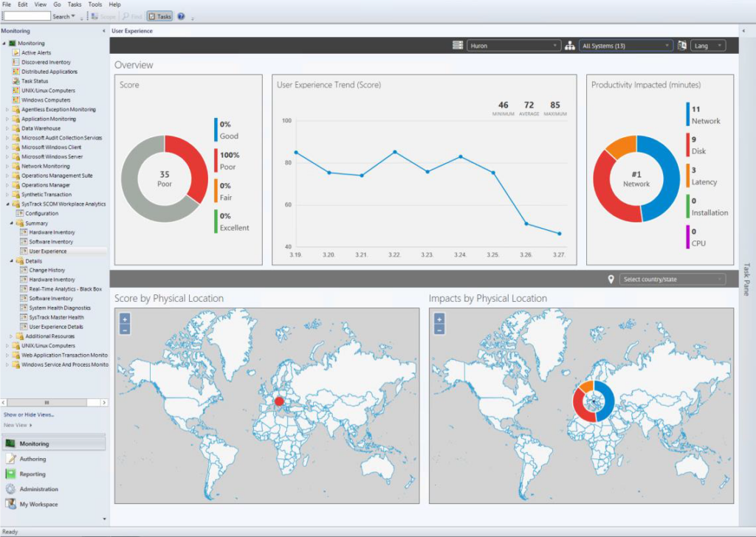Zoom in on Impacts by Physical Location map
This screenshot has width=756, height=537.
coord(439,319)
